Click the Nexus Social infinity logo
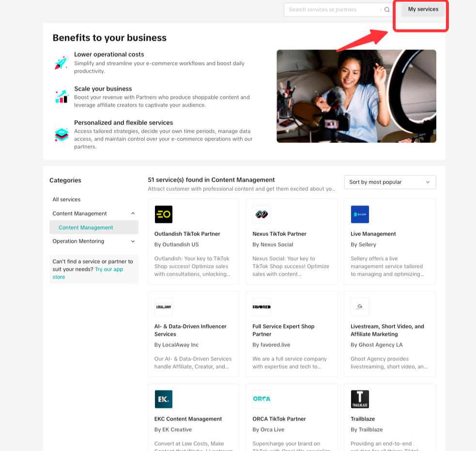Viewport: 476px width, 451px height. click(x=261, y=214)
